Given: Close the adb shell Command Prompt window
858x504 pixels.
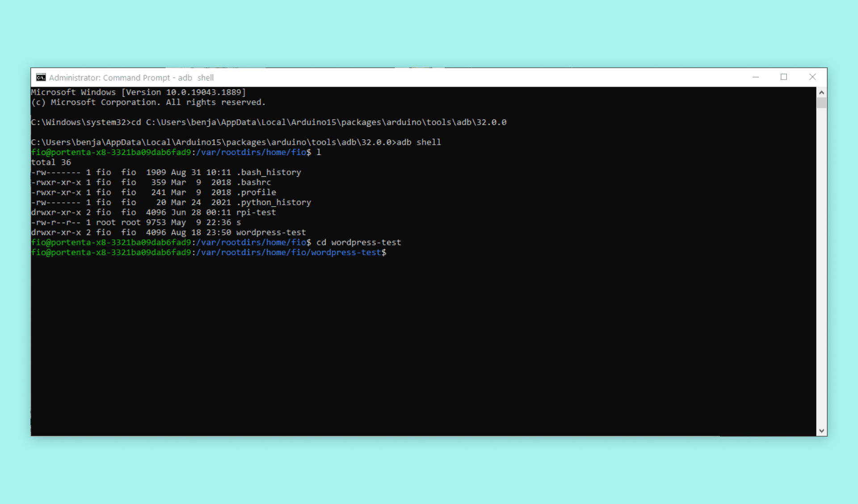Looking at the screenshot, I should click(812, 77).
